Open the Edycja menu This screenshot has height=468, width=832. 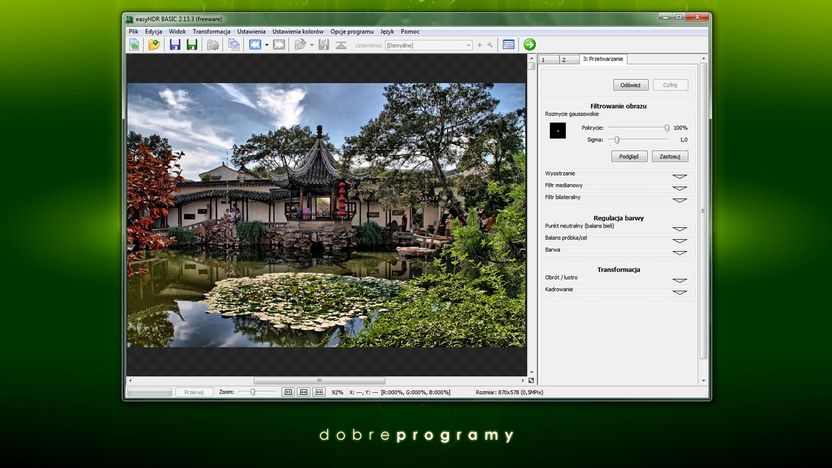pyautogui.click(x=153, y=31)
